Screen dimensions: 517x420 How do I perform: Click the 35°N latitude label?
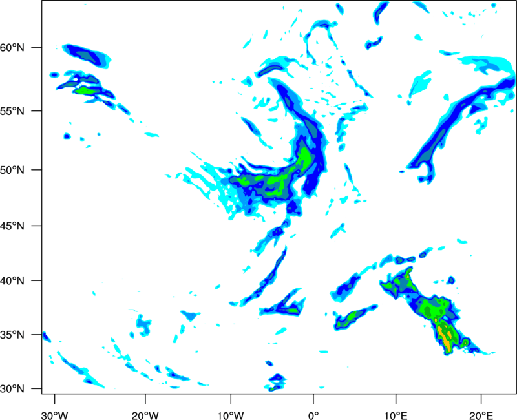[x=12, y=335]
